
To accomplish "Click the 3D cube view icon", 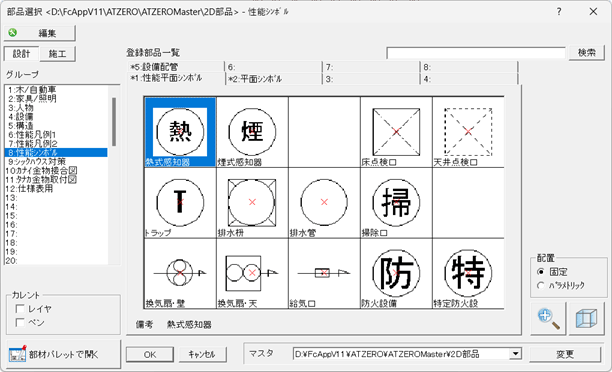I will [x=586, y=318].
